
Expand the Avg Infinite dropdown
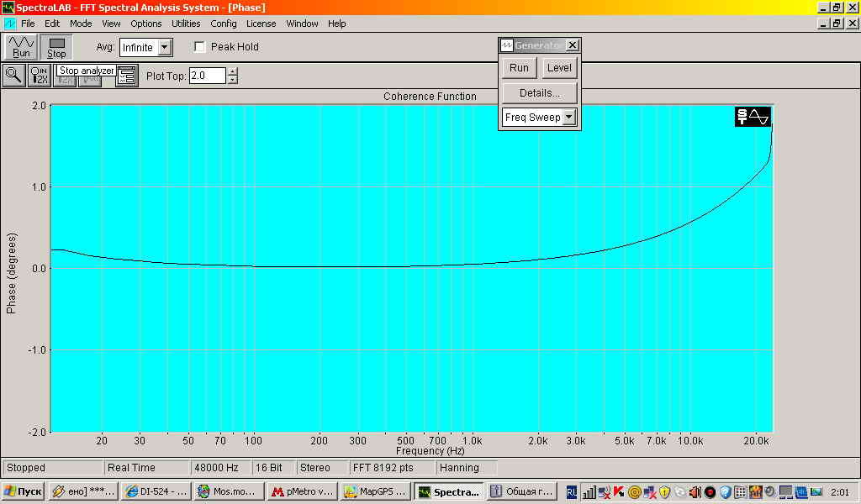(164, 47)
